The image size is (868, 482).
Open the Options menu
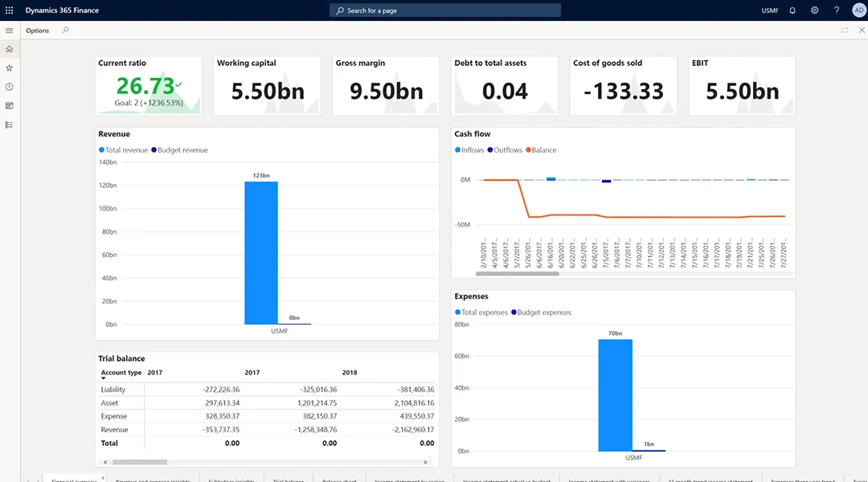[x=37, y=31]
